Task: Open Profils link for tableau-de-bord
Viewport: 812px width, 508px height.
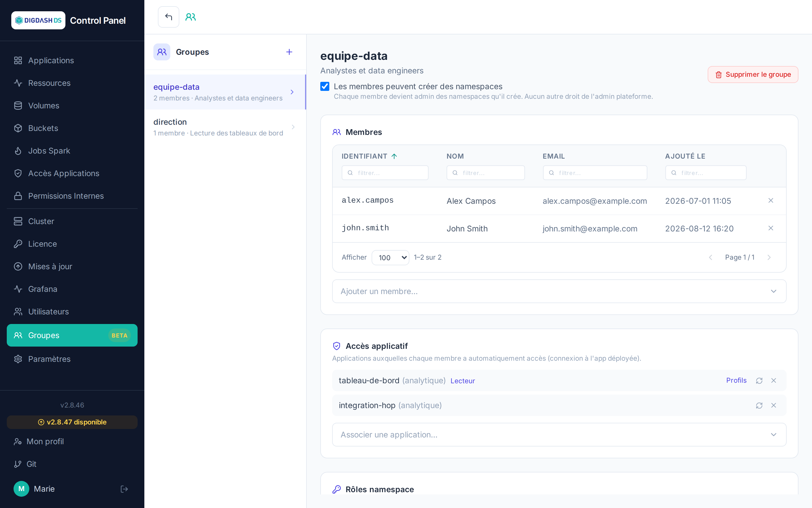Action: (x=736, y=380)
